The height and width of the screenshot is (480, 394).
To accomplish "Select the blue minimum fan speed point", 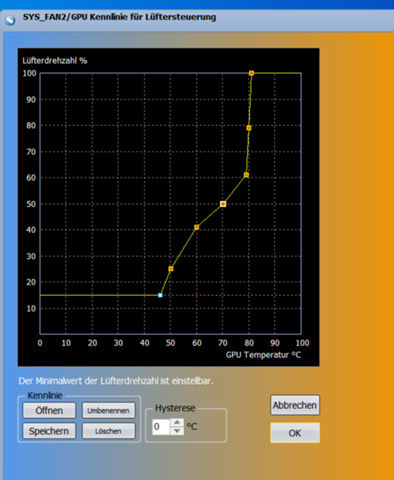I will click(160, 295).
